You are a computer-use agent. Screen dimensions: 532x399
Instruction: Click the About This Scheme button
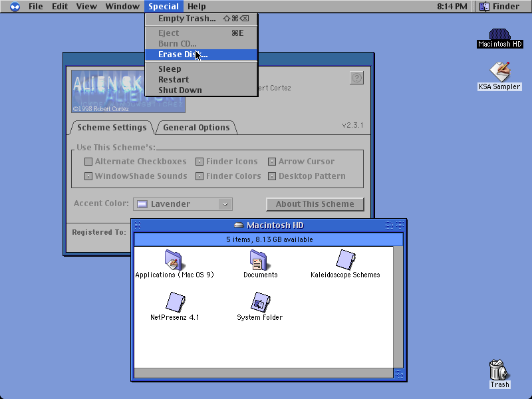pyautogui.click(x=315, y=204)
